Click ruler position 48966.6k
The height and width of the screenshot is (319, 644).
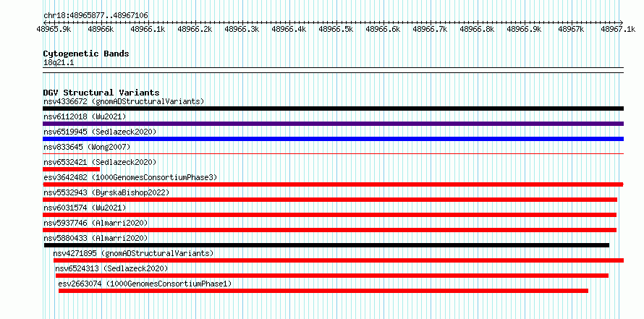[x=383, y=29]
